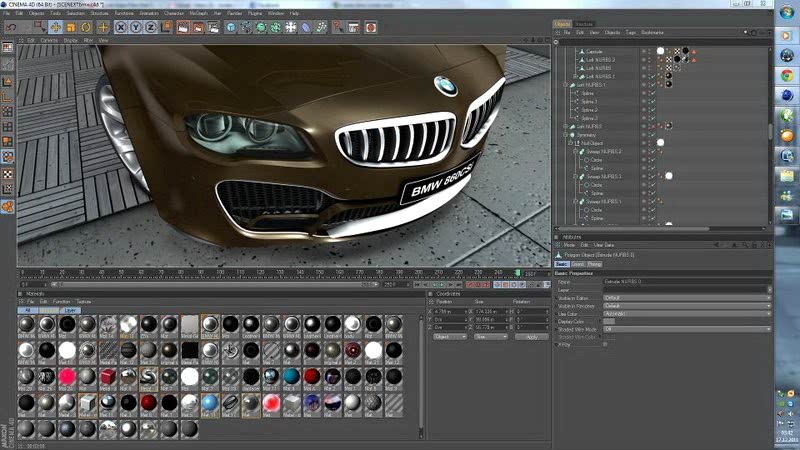Toggle the Z axis lock

tap(151, 27)
